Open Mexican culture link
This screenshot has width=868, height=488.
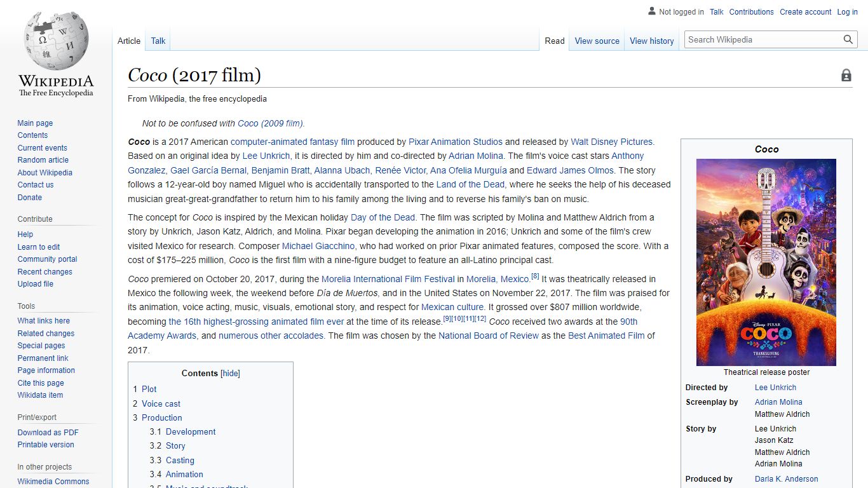452,307
